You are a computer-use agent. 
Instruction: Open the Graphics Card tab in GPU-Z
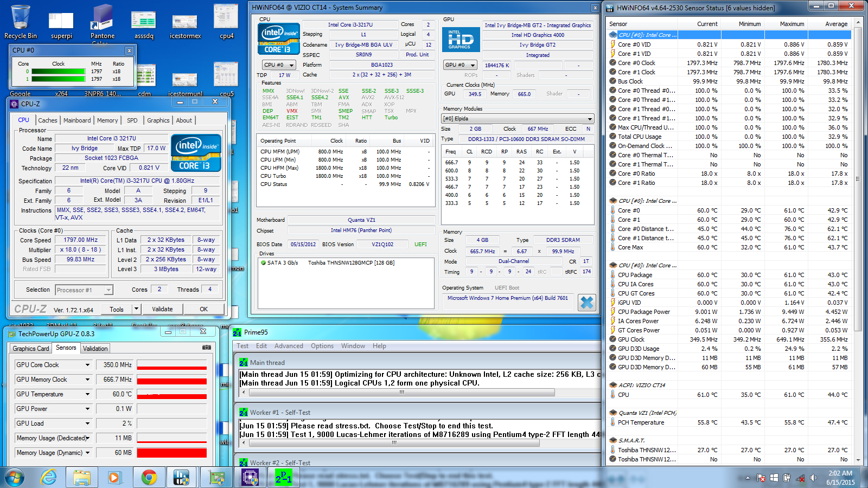(x=31, y=349)
